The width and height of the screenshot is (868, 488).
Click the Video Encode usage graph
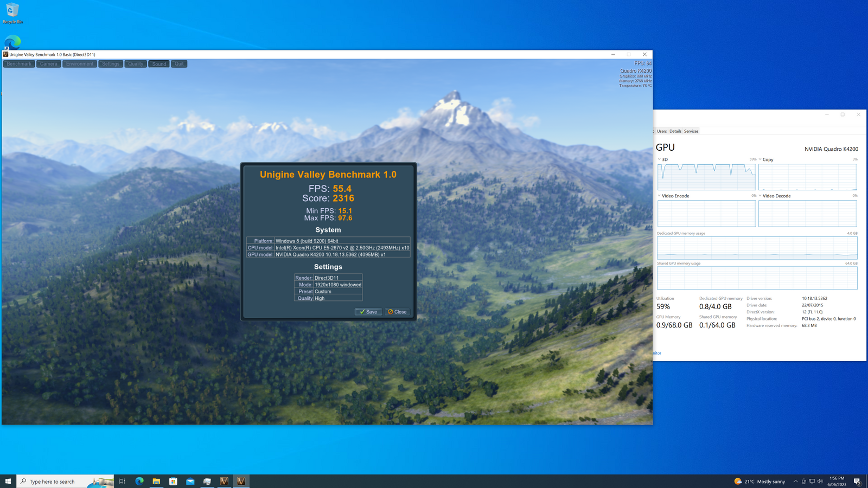tap(706, 214)
